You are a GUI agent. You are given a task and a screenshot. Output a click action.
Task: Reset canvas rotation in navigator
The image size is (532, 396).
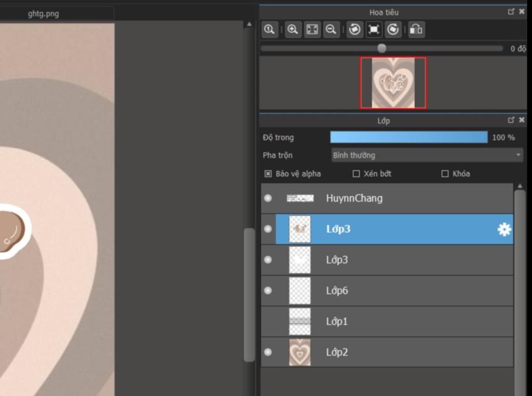pos(374,30)
